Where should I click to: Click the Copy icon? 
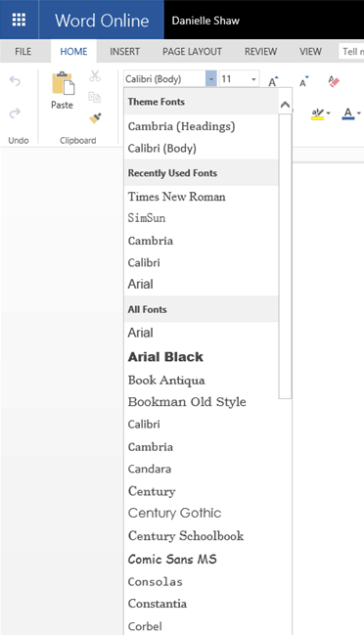[x=95, y=97]
